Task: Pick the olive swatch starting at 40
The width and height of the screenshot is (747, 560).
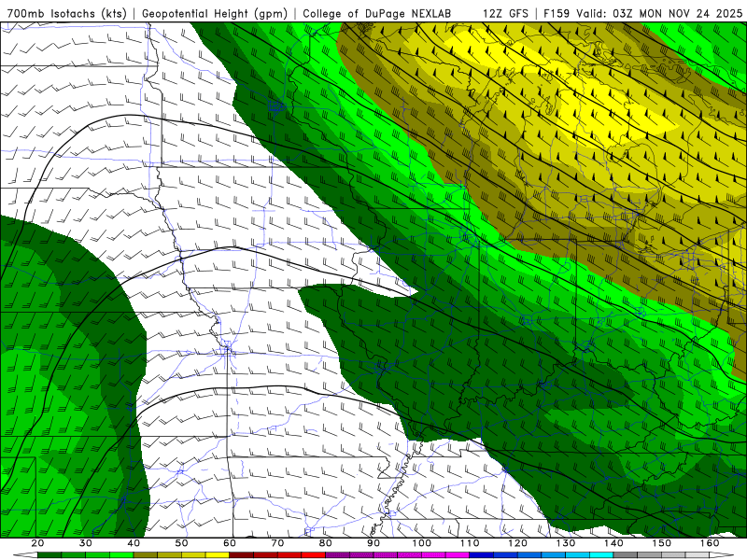Action: [146, 555]
